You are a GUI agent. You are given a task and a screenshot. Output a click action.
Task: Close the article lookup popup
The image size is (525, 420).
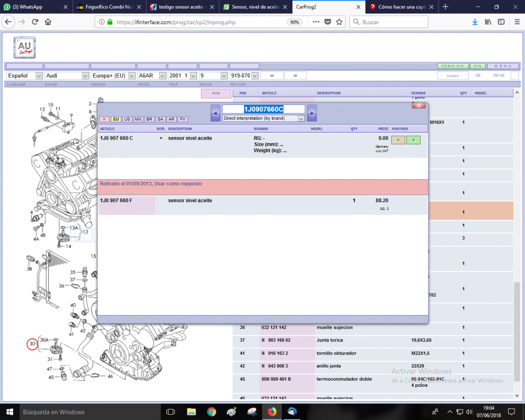(418, 106)
